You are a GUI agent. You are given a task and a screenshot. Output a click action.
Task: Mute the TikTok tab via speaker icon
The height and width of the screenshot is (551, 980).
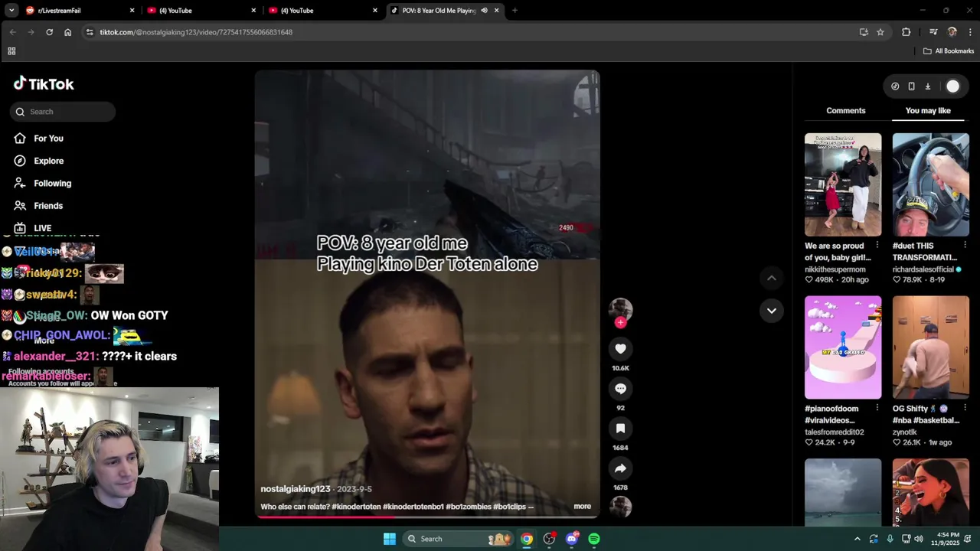point(484,11)
